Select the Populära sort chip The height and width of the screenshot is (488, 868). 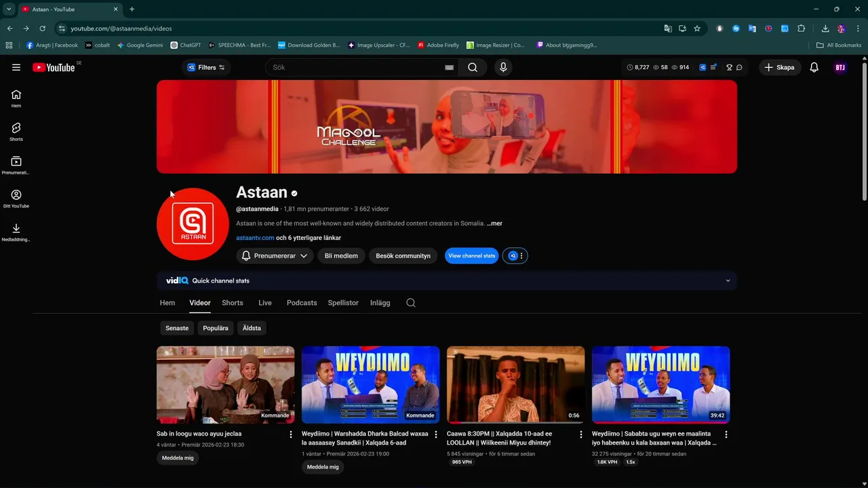click(216, 328)
